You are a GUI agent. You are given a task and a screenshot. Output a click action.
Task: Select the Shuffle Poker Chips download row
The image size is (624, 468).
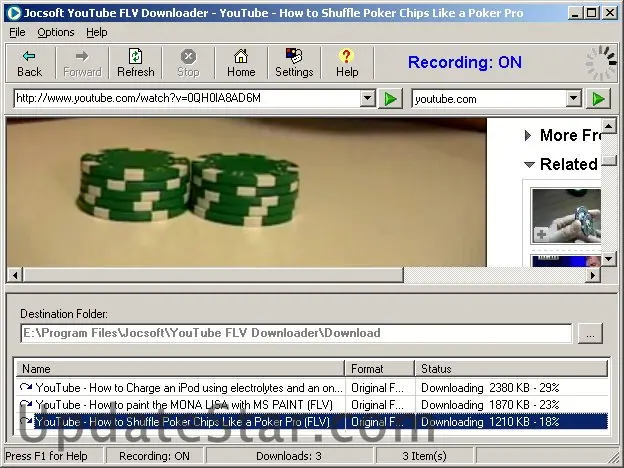pyautogui.click(x=312, y=421)
